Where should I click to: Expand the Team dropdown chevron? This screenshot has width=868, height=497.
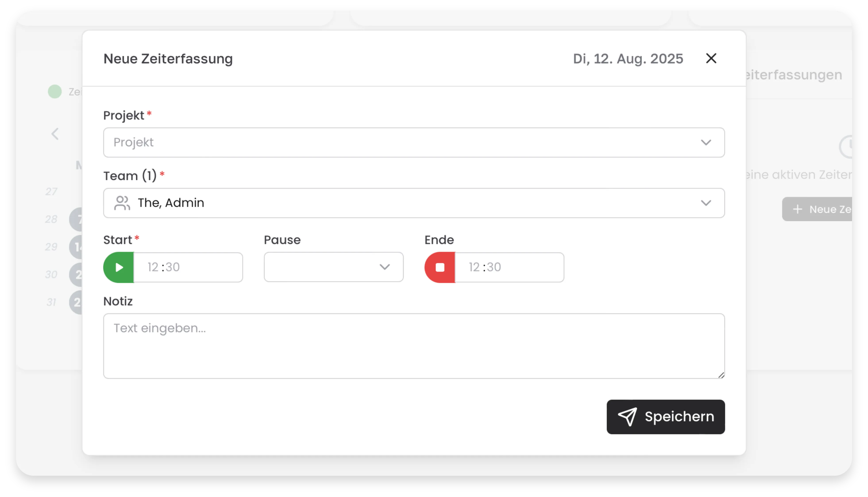pyautogui.click(x=706, y=203)
